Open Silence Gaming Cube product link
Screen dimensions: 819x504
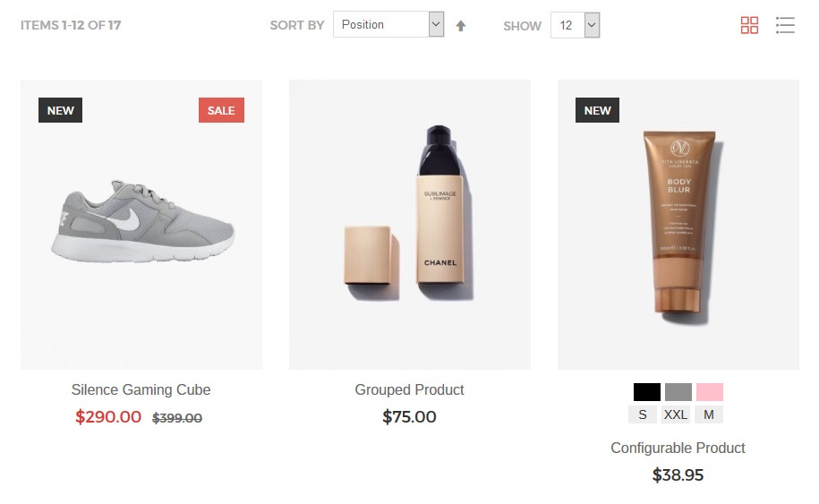coord(141,389)
